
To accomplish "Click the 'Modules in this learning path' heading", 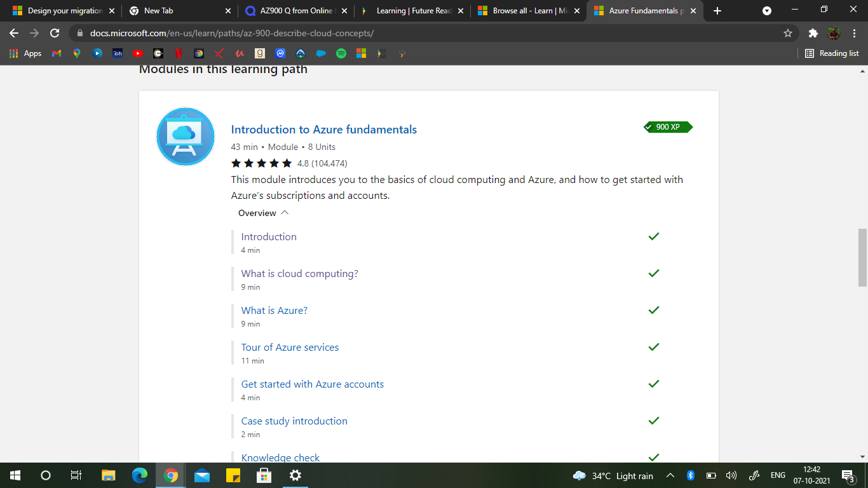I will [x=223, y=69].
